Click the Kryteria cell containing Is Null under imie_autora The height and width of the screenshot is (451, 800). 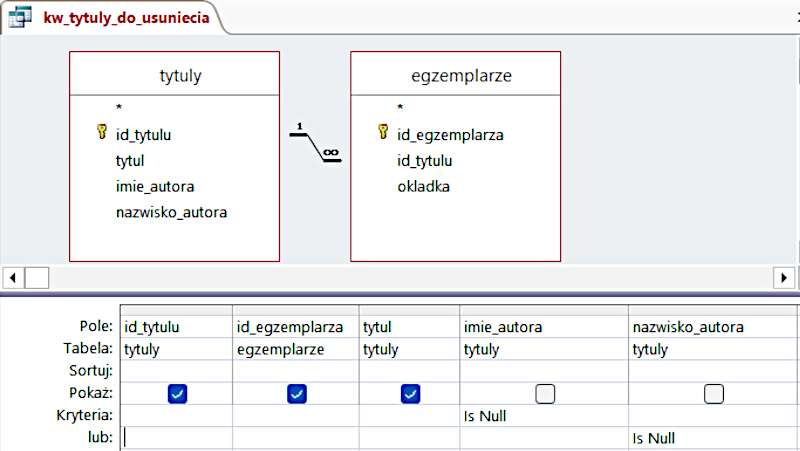point(543,415)
